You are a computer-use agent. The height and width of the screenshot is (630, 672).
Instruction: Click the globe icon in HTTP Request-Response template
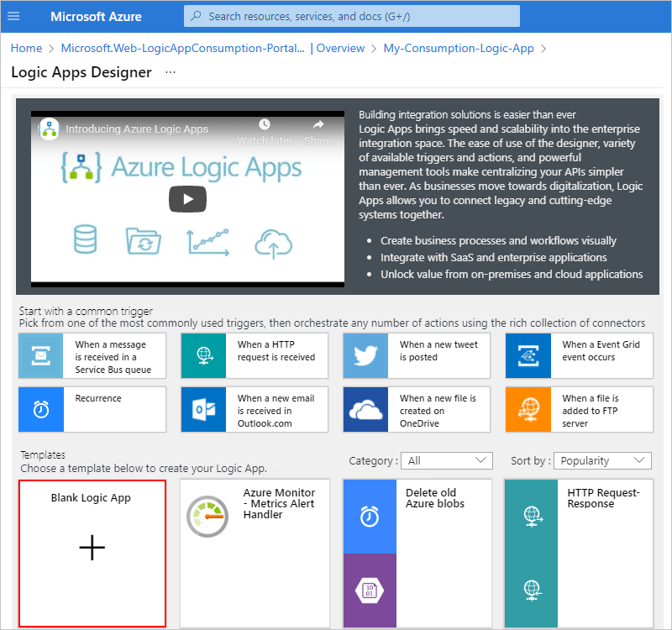point(532,515)
